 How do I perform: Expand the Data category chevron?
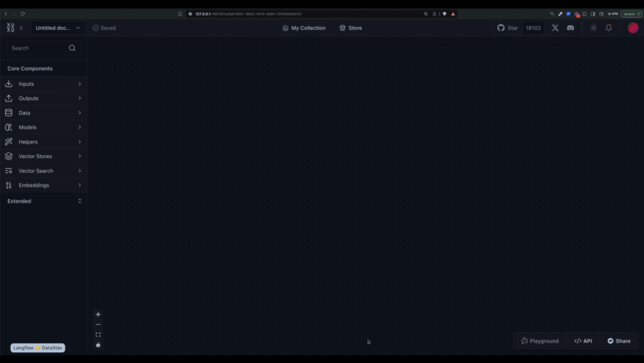(79, 112)
